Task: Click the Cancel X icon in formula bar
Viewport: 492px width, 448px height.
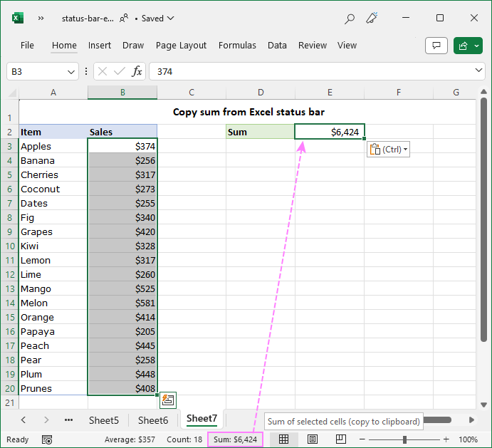Action: pyautogui.click(x=103, y=71)
